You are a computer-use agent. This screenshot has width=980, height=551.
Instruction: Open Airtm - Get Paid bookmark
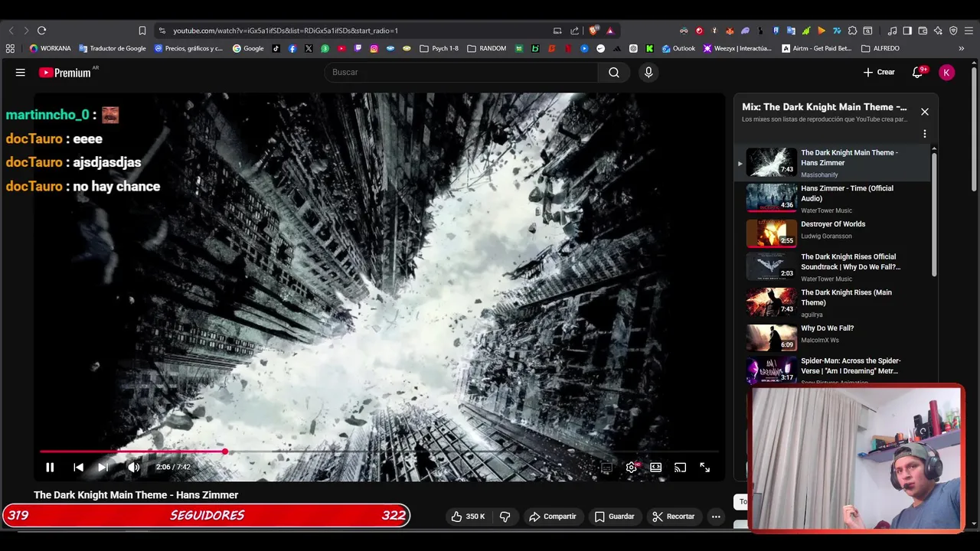[x=817, y=48]
